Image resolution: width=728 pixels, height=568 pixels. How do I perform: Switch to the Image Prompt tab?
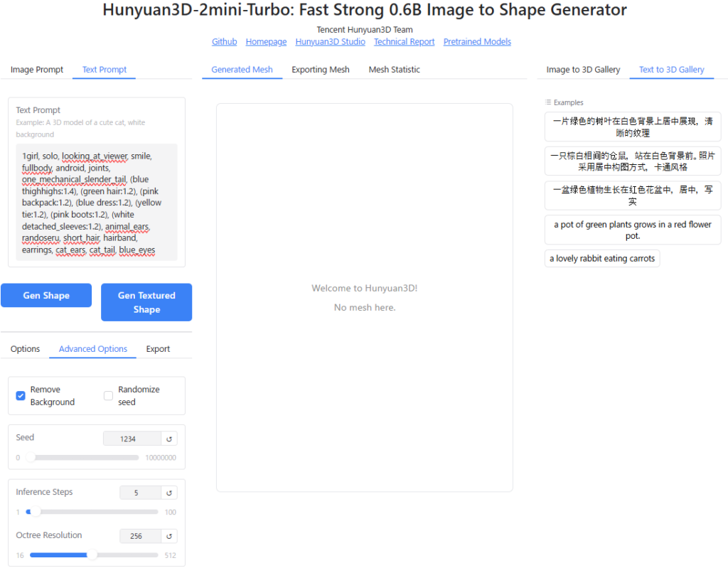point(37,70)
